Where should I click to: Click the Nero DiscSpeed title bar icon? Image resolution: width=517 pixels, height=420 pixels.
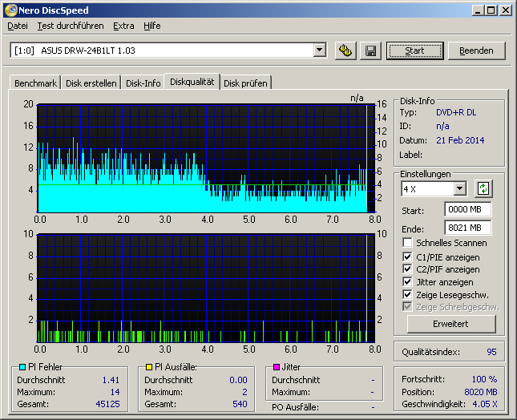(x=11, y=10)
